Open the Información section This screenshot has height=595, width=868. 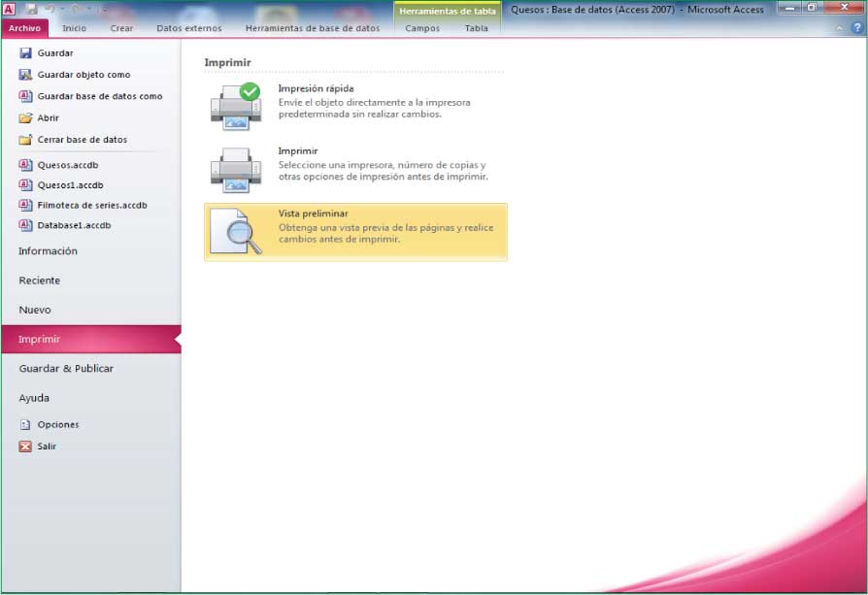coord(48,251)
